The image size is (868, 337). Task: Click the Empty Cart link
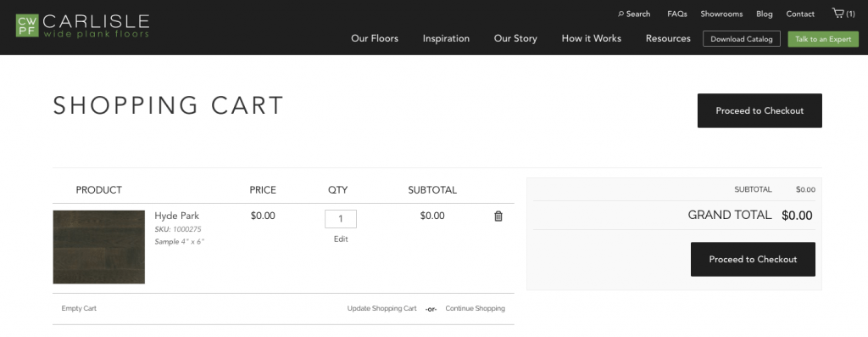click(79, 308)
